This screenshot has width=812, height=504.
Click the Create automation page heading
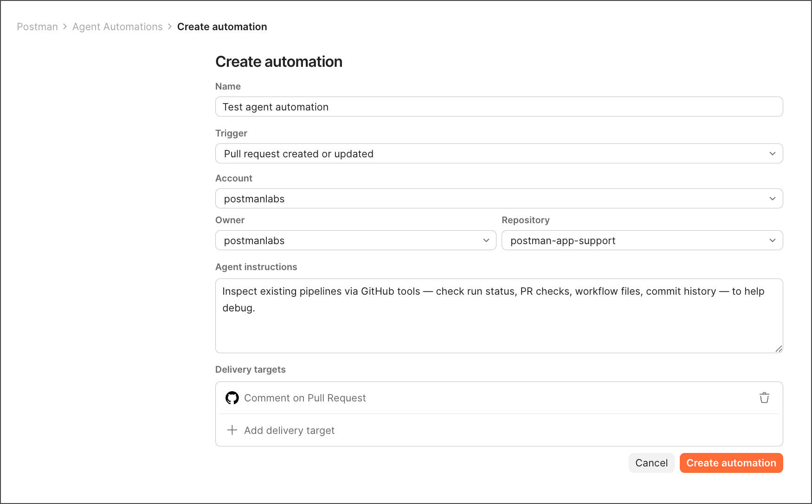point(279,62)
